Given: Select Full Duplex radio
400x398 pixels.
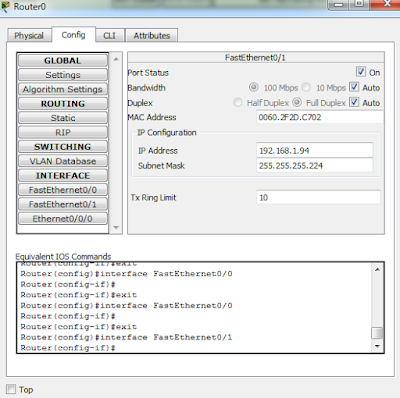Looking at the screenshot, I should [x=297, y=102].
